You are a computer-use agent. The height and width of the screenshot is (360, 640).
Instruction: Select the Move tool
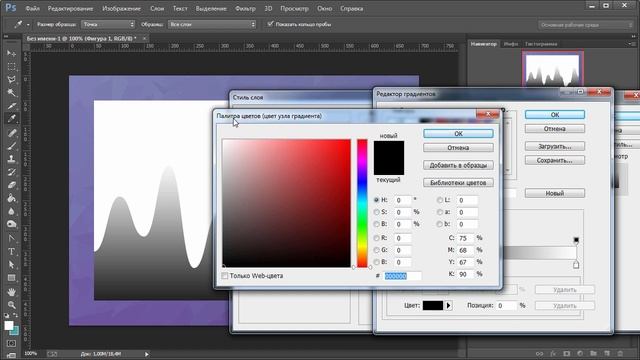[x=11, y=53]
